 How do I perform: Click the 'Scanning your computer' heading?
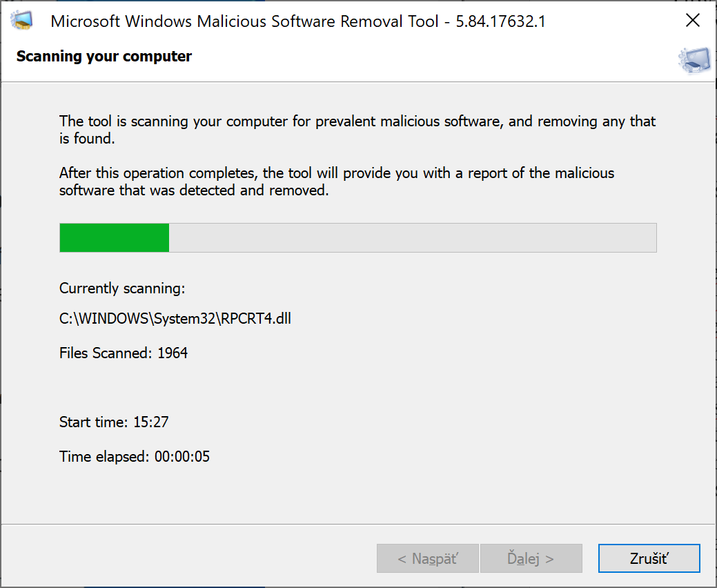104,56
